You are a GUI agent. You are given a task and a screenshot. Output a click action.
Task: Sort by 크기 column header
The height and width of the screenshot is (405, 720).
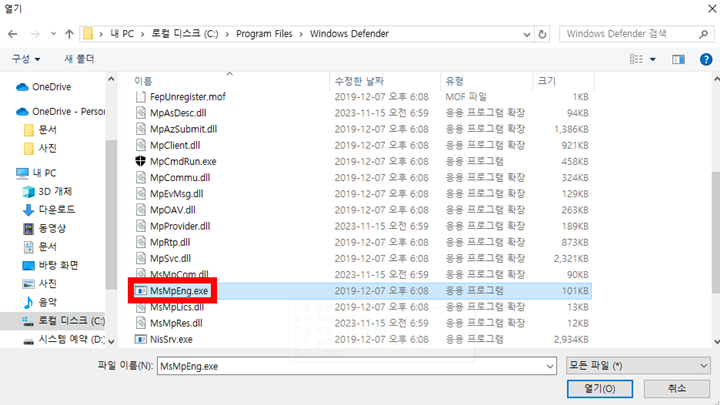tap(546, 81)
